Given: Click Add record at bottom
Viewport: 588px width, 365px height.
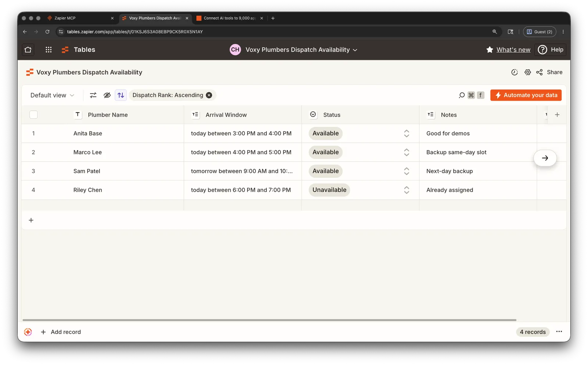Looking at the screenshot, I should point(61,332).
